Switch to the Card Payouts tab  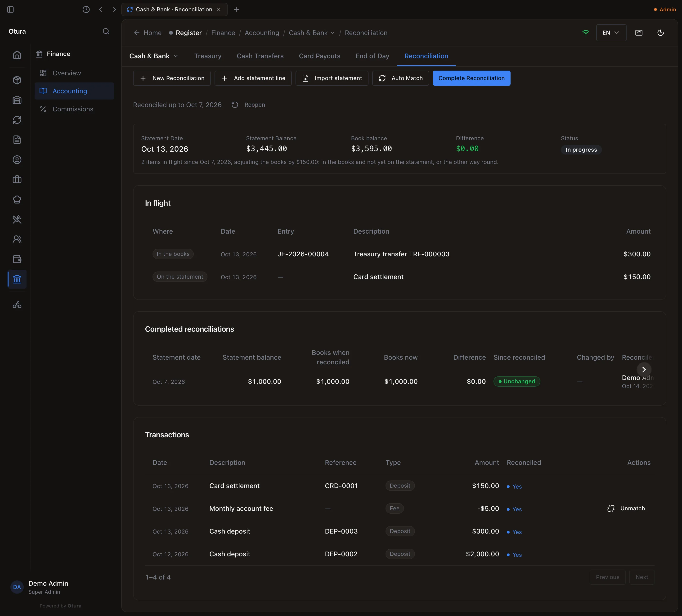[319, 56]
